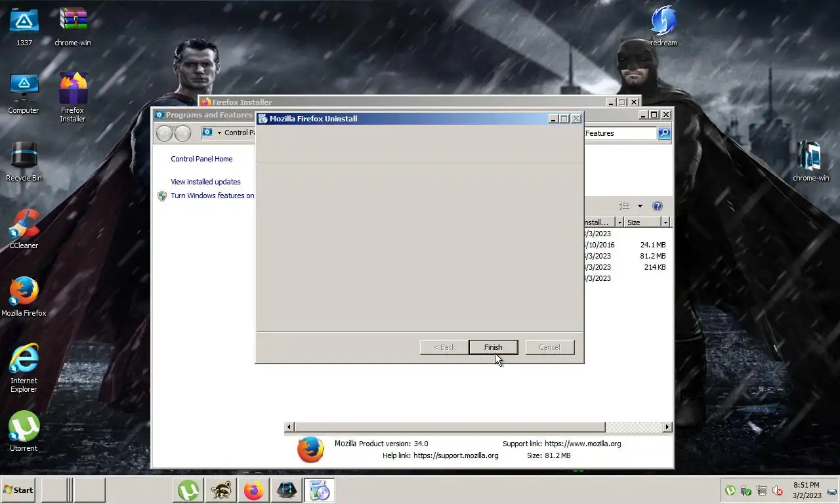Select the Internet Explorer desktop icon
Image resolution: width=840 pixels, height=504 pixels.
point(24,367)
